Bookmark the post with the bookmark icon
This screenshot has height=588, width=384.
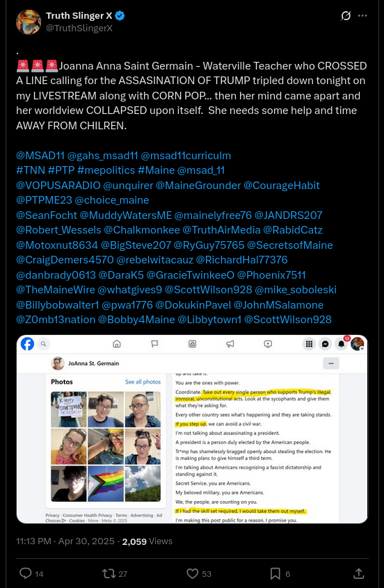click(275, 573)
